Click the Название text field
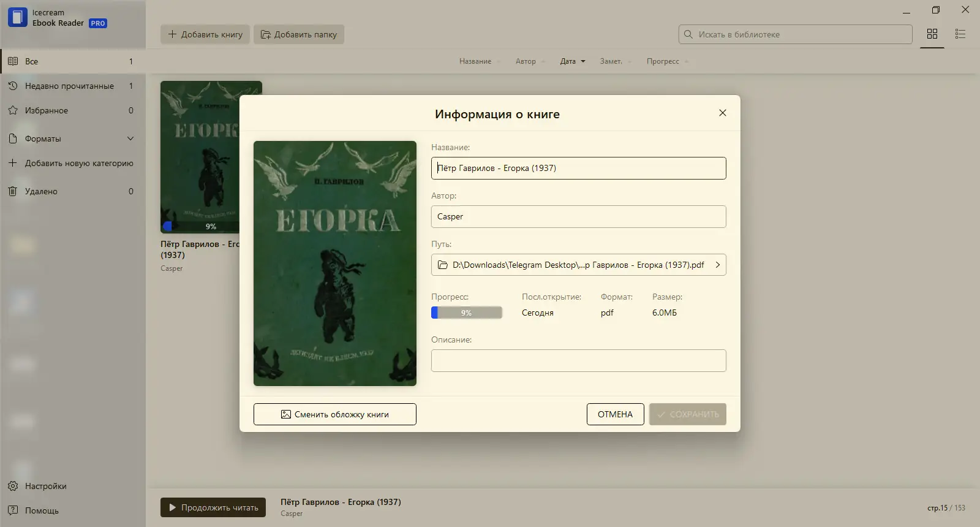Image resolution: width=980 pixels, height=527 pixels. click(x=579, y=168)
